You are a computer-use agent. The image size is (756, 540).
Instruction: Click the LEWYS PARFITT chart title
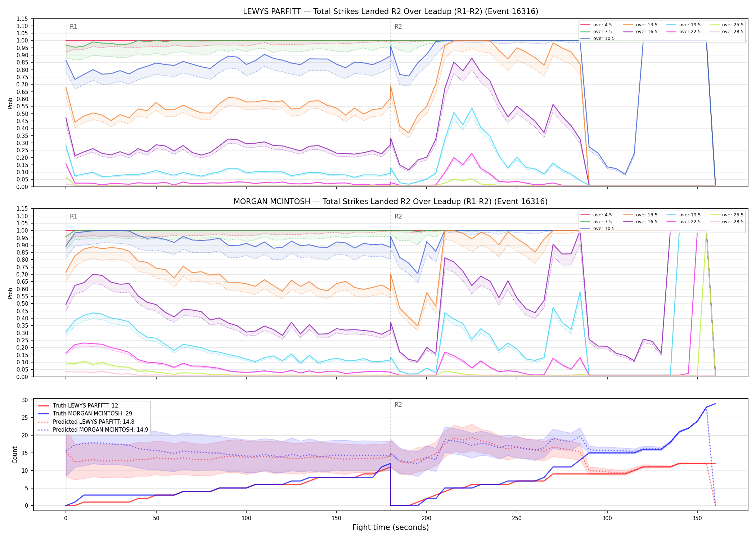391,12
